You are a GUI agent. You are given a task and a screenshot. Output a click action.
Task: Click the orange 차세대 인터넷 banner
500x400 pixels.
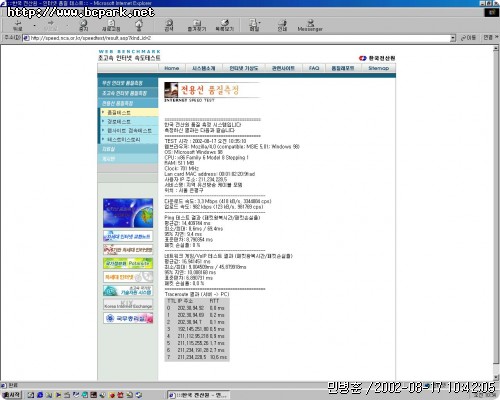pyautogui.click(x=128, y=277)
